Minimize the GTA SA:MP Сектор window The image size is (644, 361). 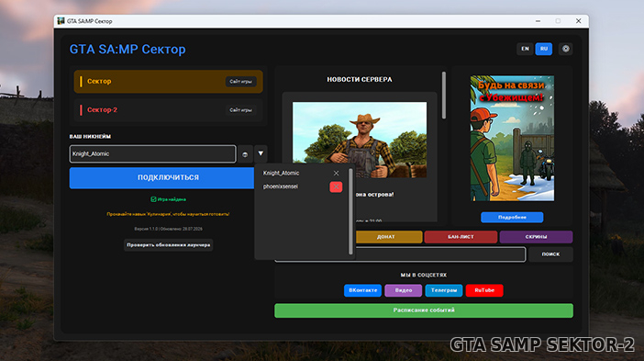[x=538, y=21]
